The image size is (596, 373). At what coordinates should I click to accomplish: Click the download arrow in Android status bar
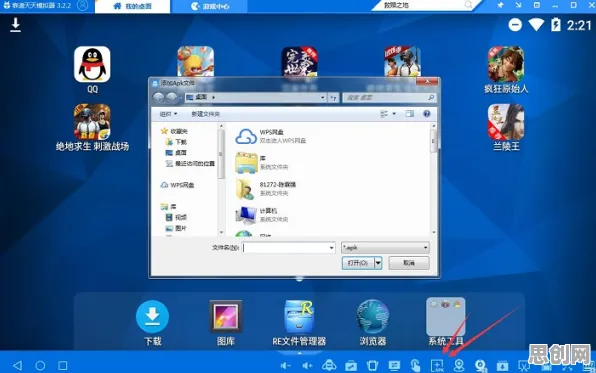point(15,25)
